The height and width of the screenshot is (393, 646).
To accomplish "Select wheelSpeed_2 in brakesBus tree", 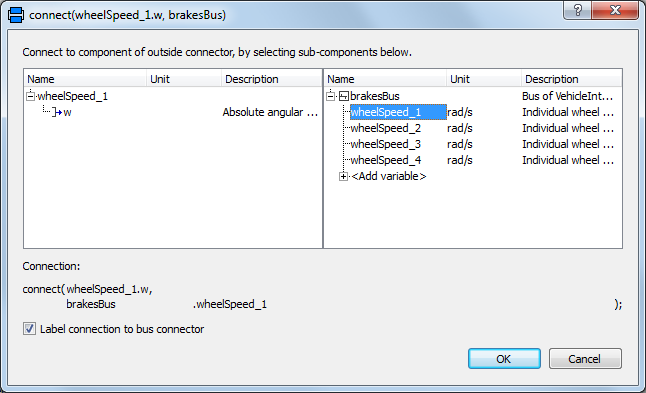I will (x=386, y=128).
